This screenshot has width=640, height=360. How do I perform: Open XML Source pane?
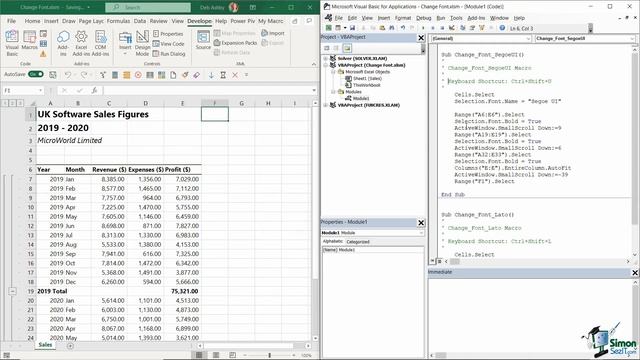tap(203, 40)
